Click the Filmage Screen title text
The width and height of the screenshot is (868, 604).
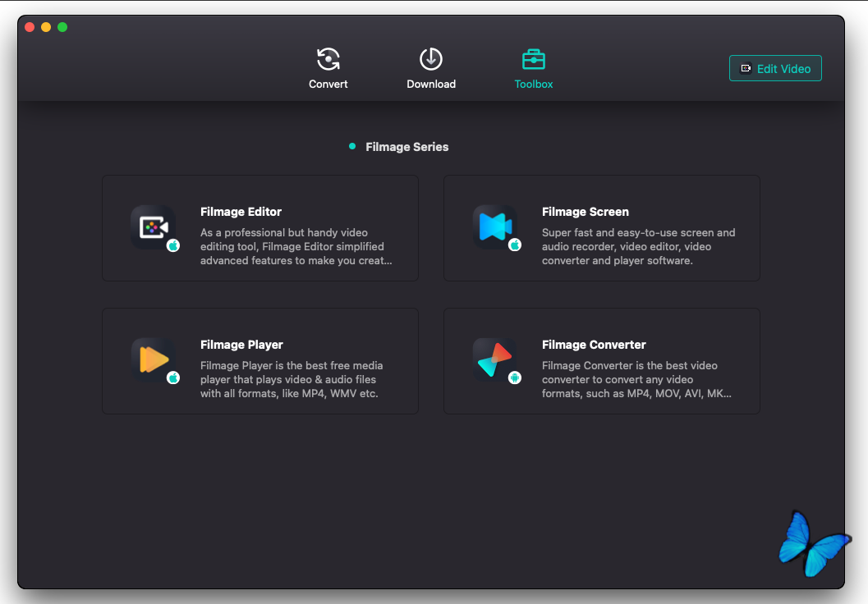(x=585, y=212)
